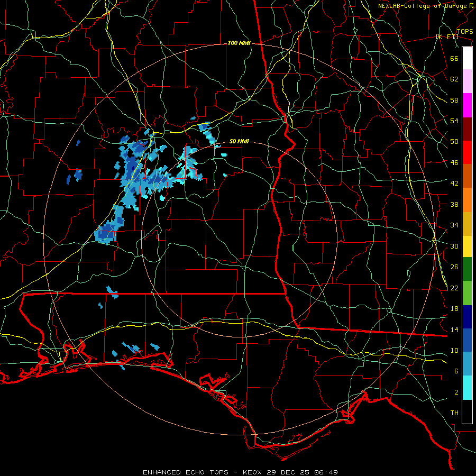Click legend value '38'
Screen dimensions: 476x476
pos(454,204)
